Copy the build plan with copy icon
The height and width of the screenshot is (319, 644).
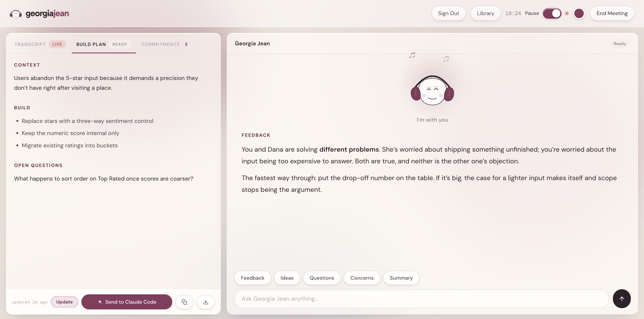coord(184,302)
